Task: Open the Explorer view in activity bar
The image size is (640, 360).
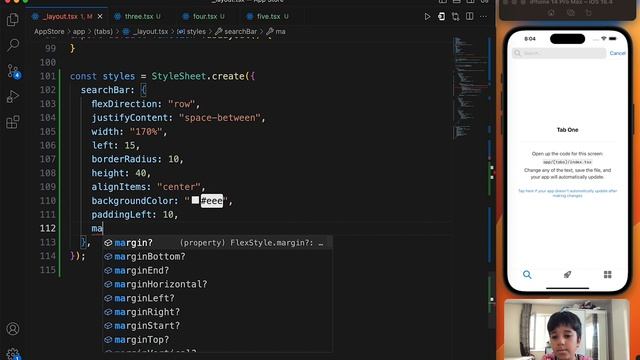Action: click(x=13, y=20)
